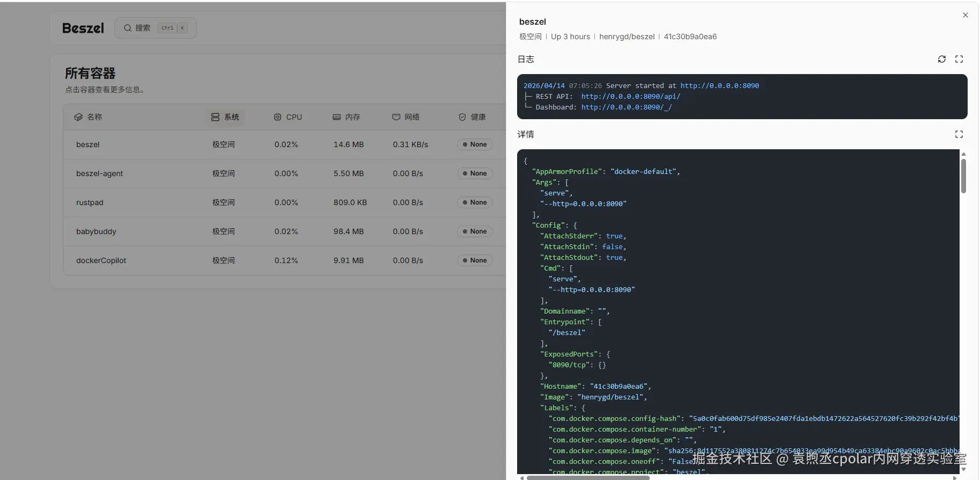Sort by the CPU column header
980x480 pixels.
pyautogui.click(x=288, y=117)
